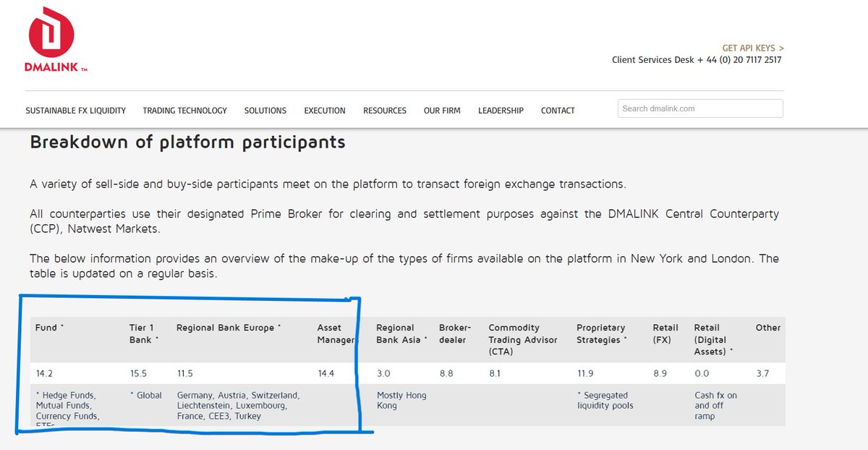Open the Trading Technology menu
The width and height of the screenshot is (868, 450).
pos(185,111)
